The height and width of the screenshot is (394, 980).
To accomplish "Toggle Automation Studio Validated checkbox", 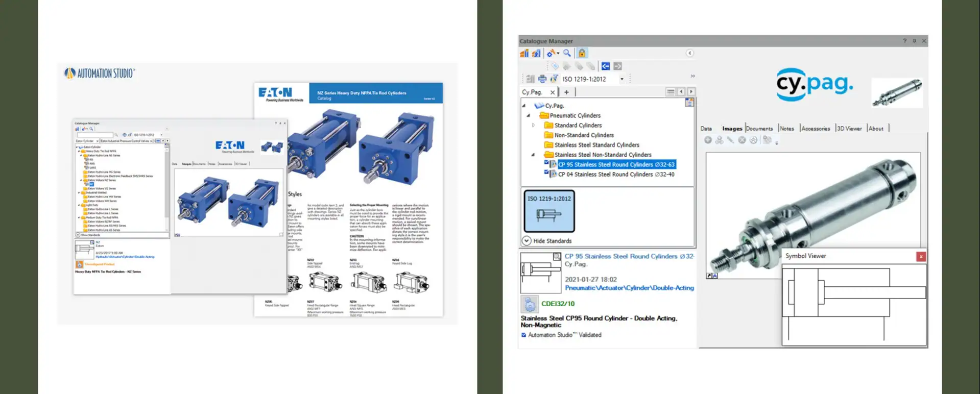I will click(523, 335).
